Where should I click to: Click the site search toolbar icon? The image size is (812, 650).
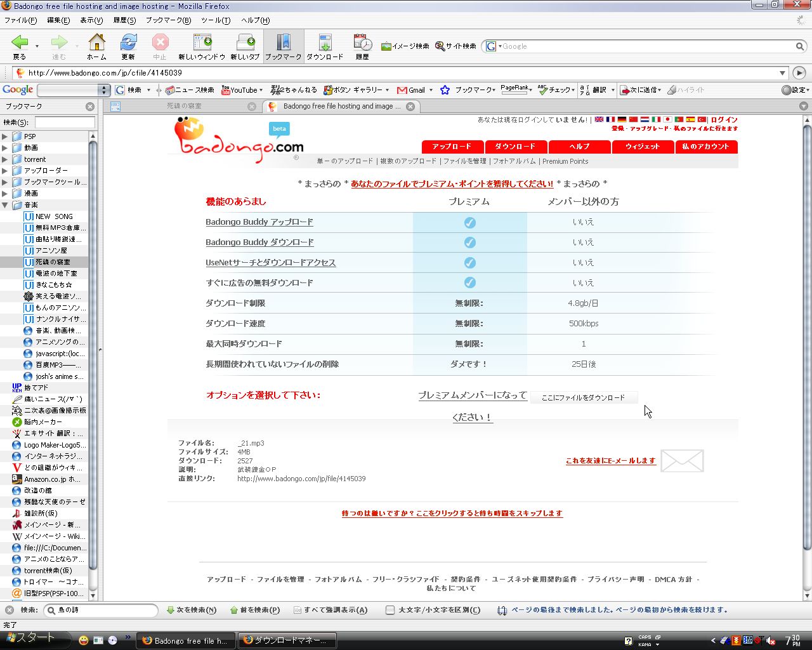(x=455, y=46)
